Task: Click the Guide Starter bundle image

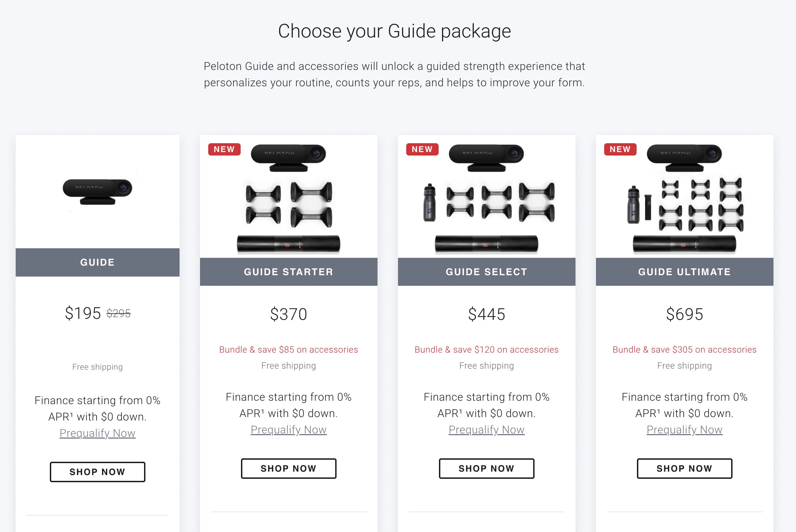Action: [x=288, y=198]
